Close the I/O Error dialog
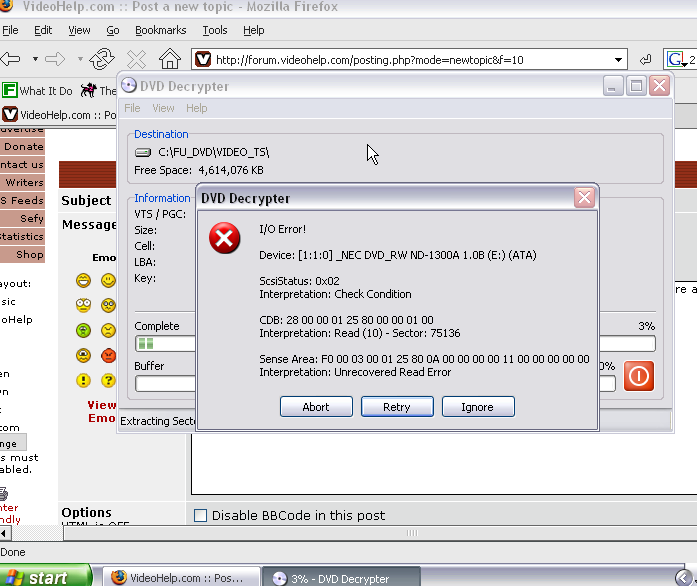 pos(584,197)
